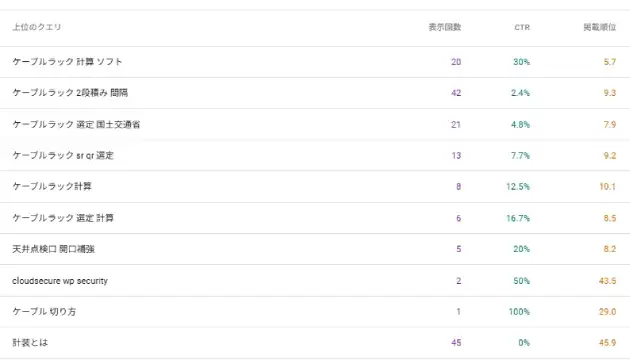Click the 12.5% CTR value
630x360 pixels.
(518, 186)
